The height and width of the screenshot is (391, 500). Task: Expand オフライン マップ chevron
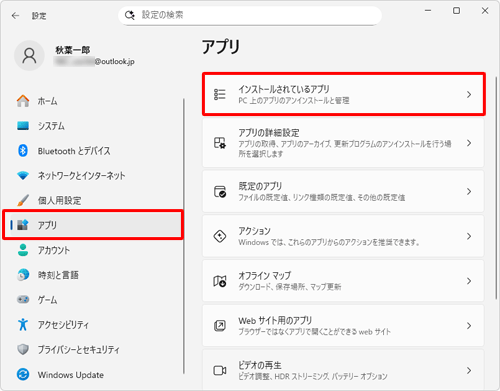coord(469,281)
